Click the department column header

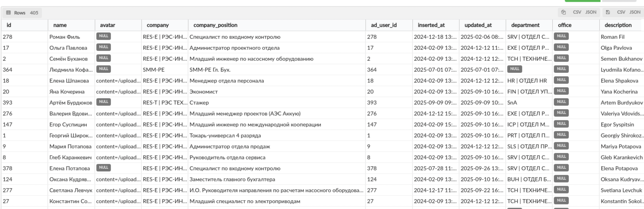pos(525,25)
